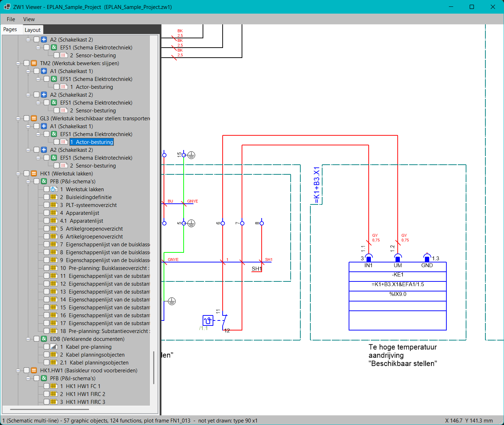Tick the 1 Werkstuk lakken page checkbox
Screen dimensions: 504x425
(x=47, y=189)
